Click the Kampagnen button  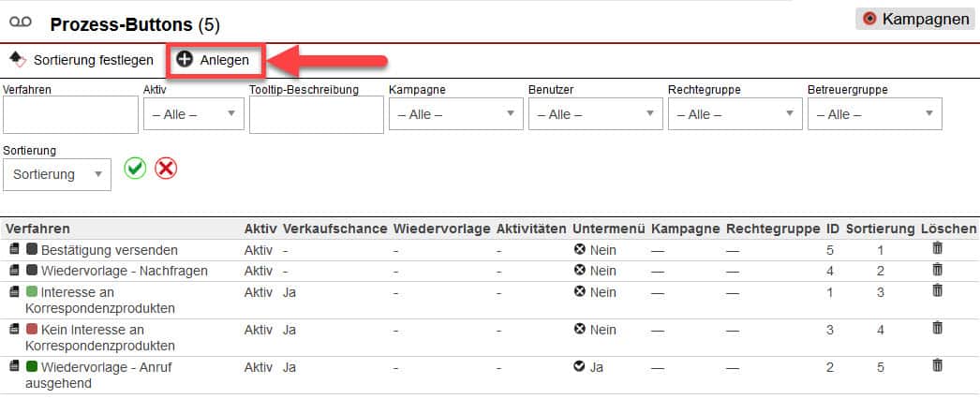pos(913,19)
